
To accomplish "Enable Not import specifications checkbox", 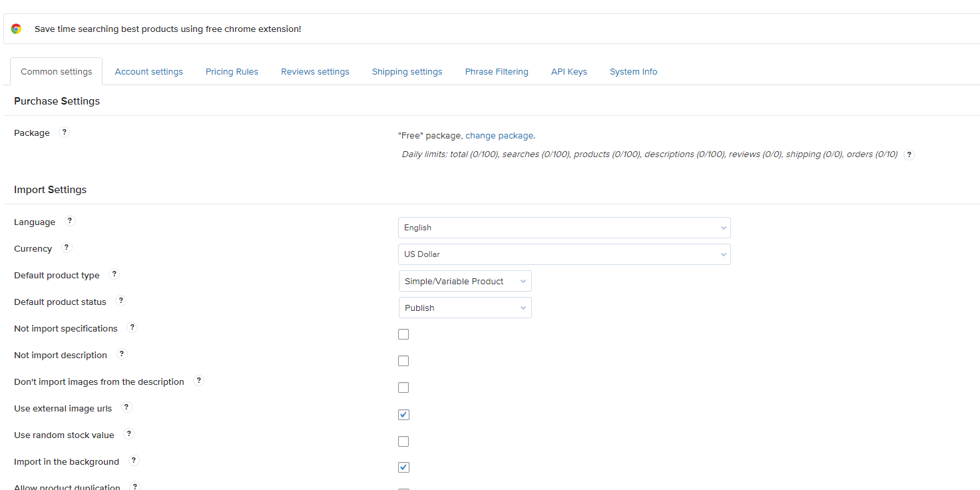I will [403, 334].
